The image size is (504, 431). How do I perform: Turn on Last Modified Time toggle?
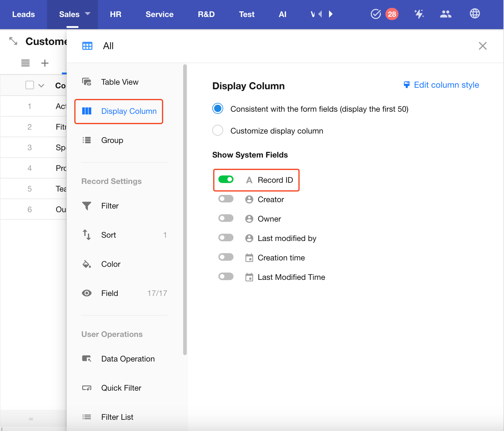click(x=226, y=277)
